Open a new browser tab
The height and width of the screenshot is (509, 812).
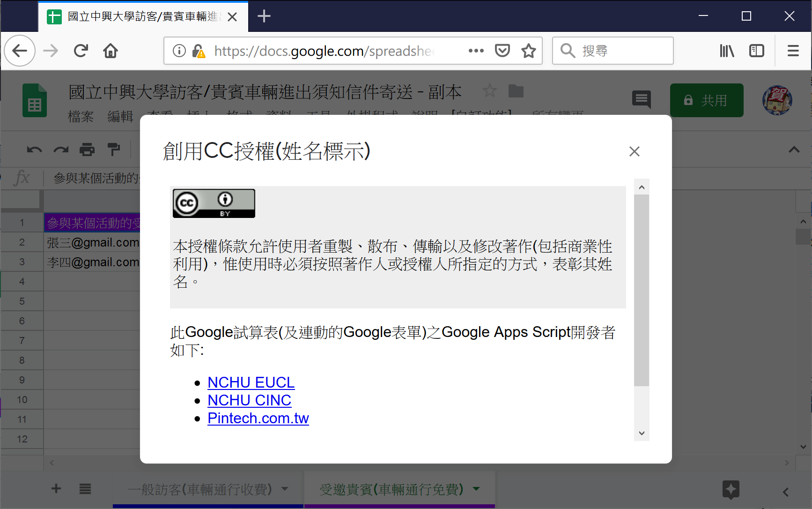pos(264,16)
